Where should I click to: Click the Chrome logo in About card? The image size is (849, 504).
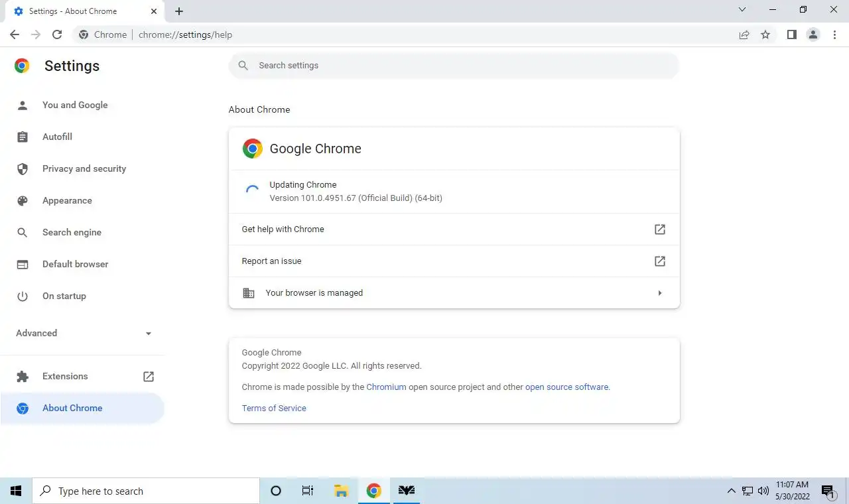253,149
